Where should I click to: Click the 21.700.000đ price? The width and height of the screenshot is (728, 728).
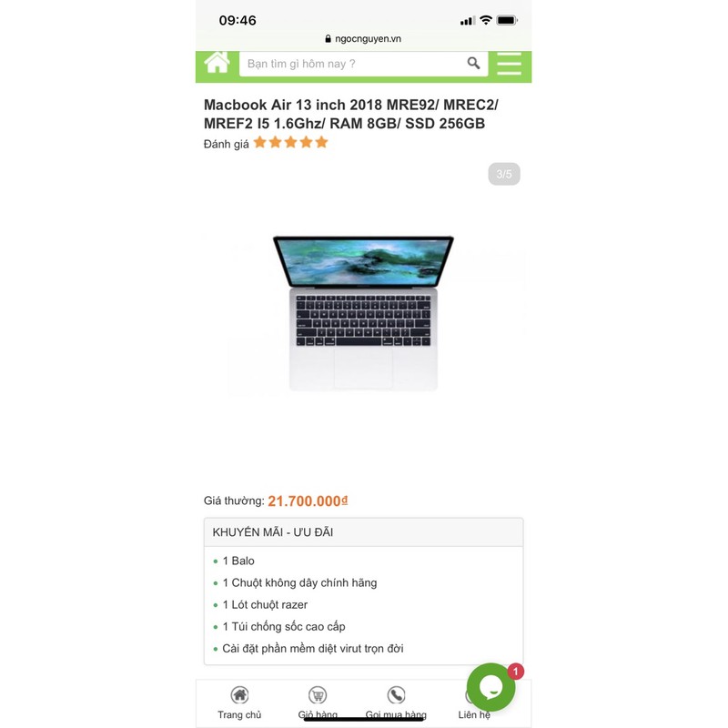[308, 501]
